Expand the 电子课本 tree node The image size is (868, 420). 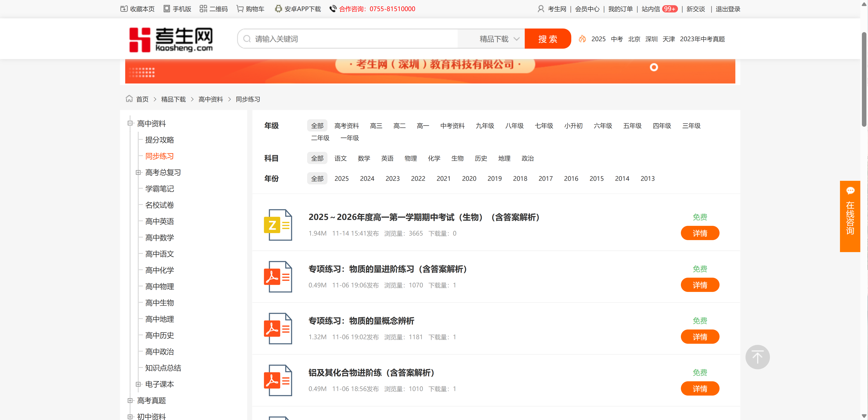tap(138, 384)
